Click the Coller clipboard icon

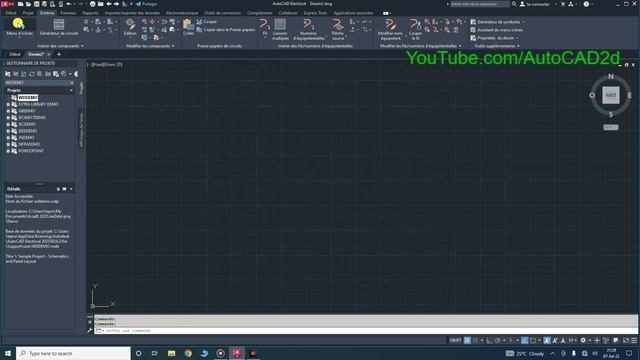click(x=188, y=27)
